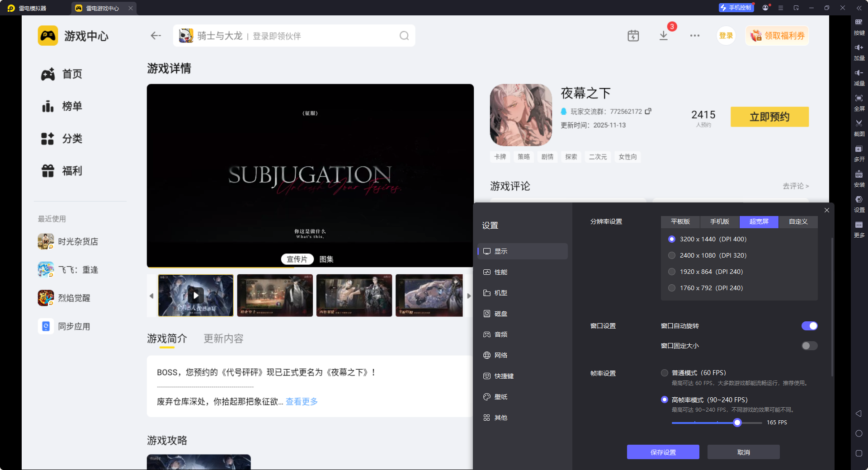Screen dimensions: 868x470
Task: Click 查看更多 to expand the game intro
Action: coord(301,401)
